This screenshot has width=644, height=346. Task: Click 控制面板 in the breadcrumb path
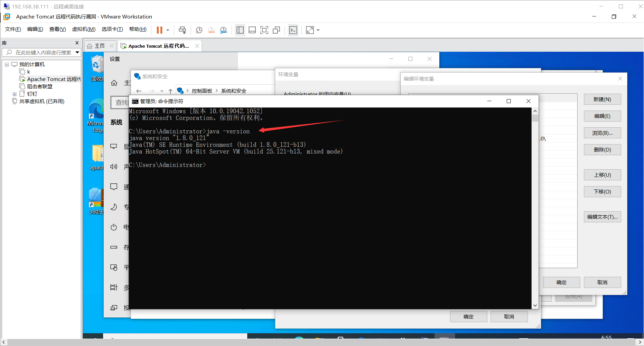[x=202, y=91]
